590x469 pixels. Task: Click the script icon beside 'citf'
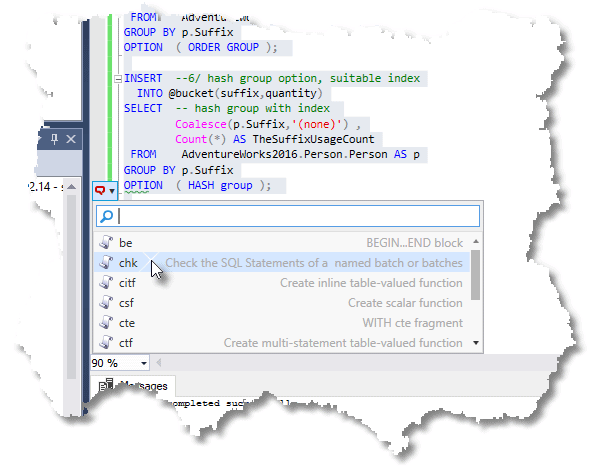point(106,283)
